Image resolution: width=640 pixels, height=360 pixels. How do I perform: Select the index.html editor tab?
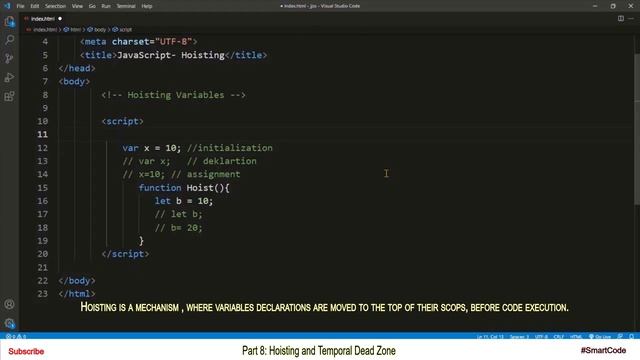tap(42, 19)
